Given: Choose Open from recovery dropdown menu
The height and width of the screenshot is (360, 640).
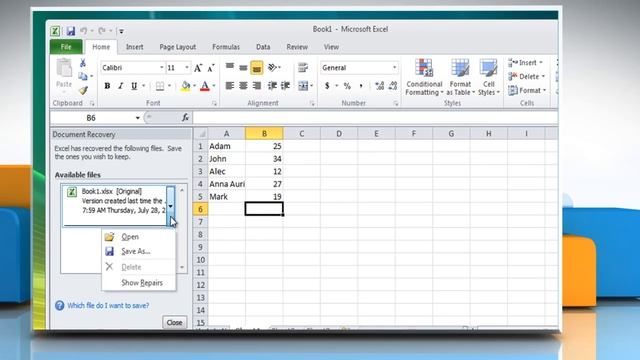Looking at the screenshot, I should click(139, 237).
